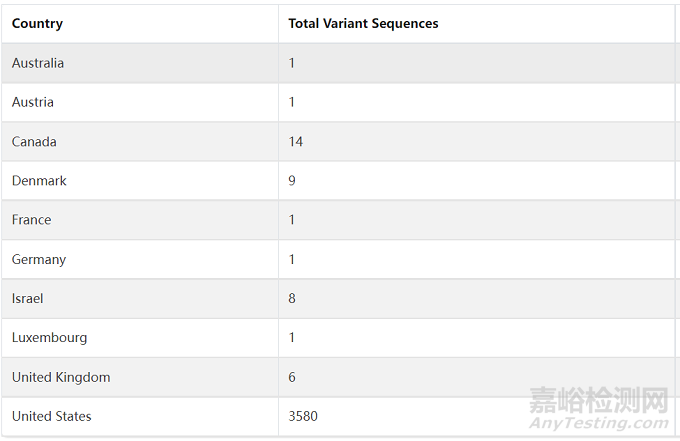This screenshot has height=441, width=680.
Task: Click the value 3580 for United States
Action: click(x=303, y=416)
